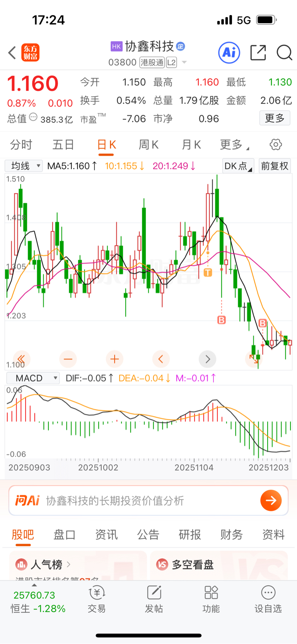Screen dimensions: 297x644
Task: Open search with the magnifier icon
Action: pos(284,52)
